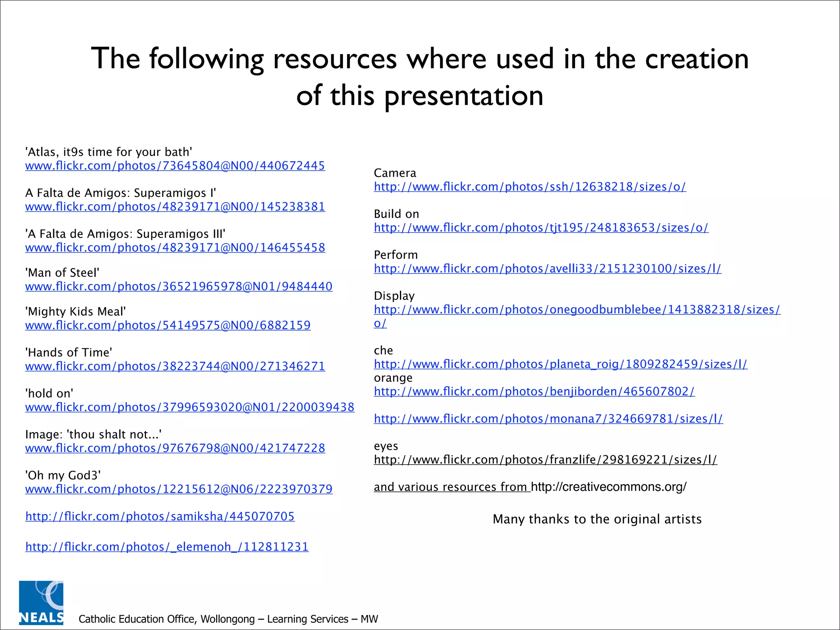Viewport: 840px width, 630px height.
Task: Open the Camera ssh flickr link
Action: (x=530, y=187)
